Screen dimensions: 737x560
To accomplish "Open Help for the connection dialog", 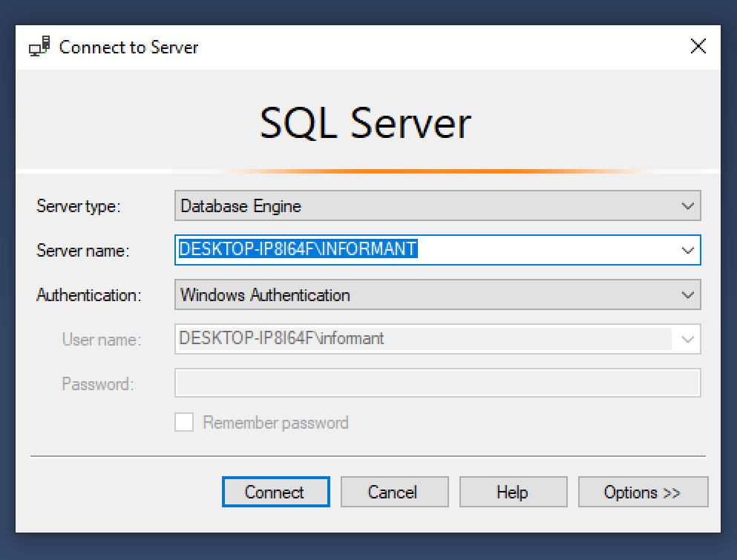I will [x=514, y=492].
